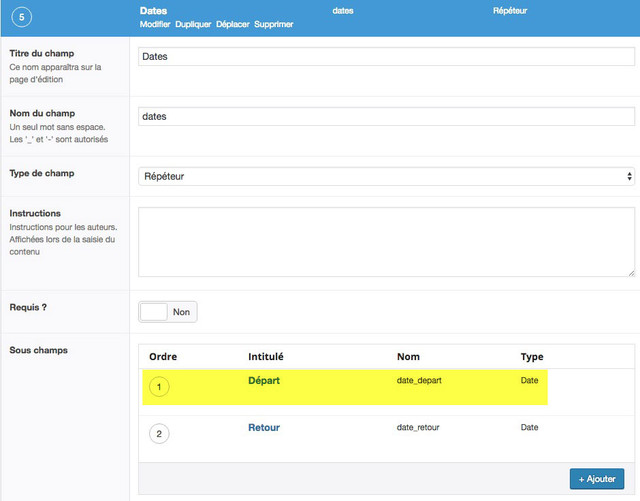The width and height of the screenshot is (640, 501).
Task: Click the Date type of Départ row
Action: coord(529,381)
